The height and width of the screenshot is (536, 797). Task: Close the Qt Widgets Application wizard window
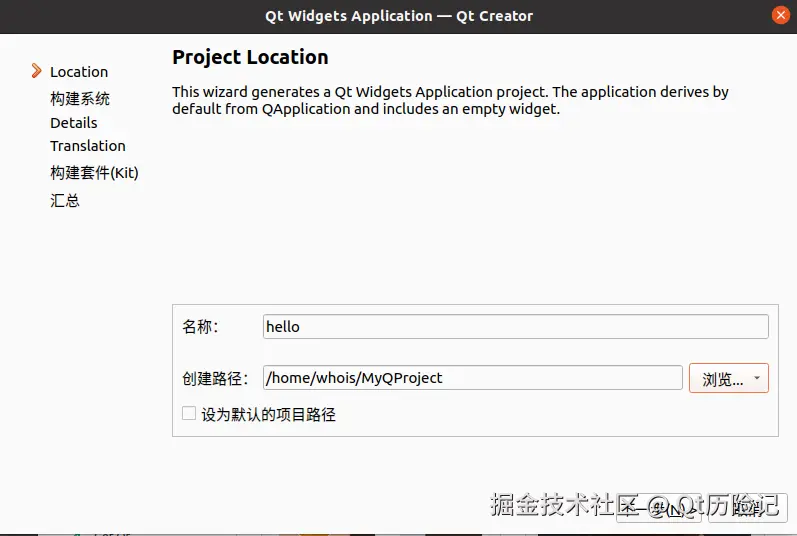(780, 15)
